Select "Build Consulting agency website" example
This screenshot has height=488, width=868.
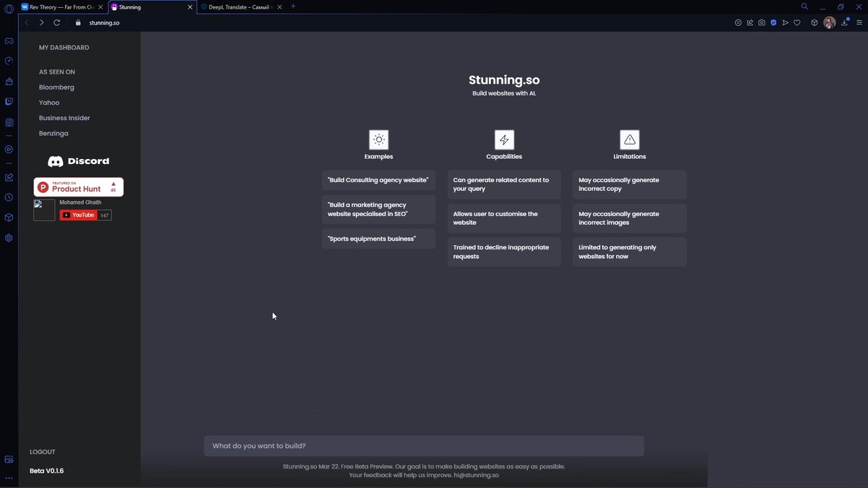(x=378, y=180)
